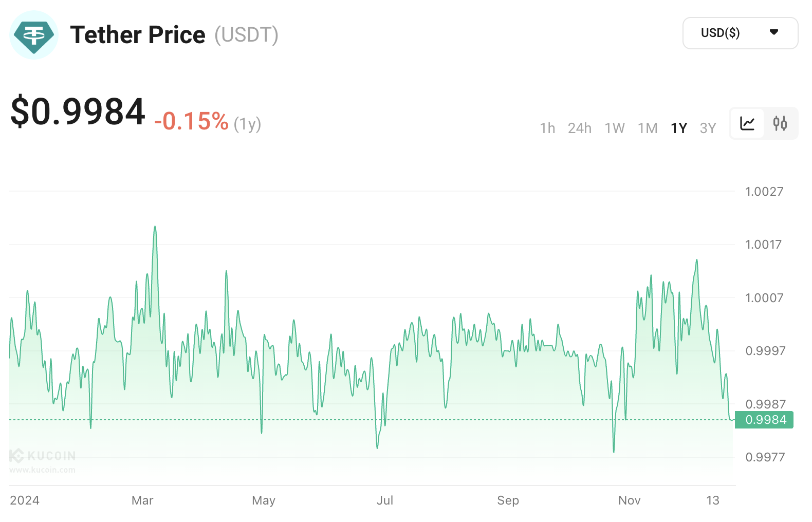Click the www.kucoin.com watermark link
The image size is (812, 522).
coord(42,470)
